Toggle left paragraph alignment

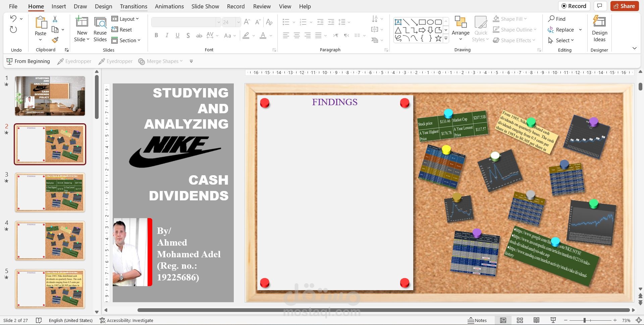point(286,36)
